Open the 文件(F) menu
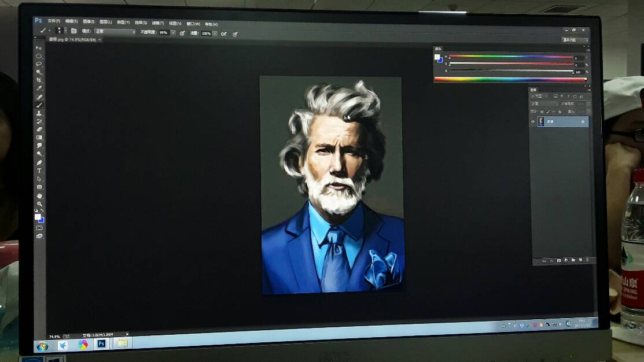This screenshot has height=362, width=644. 54,21
